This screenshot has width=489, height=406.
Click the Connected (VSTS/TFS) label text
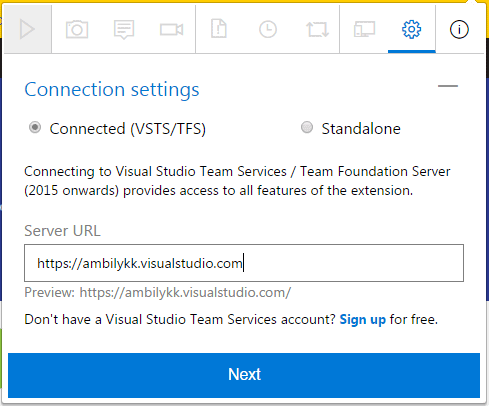128,129
